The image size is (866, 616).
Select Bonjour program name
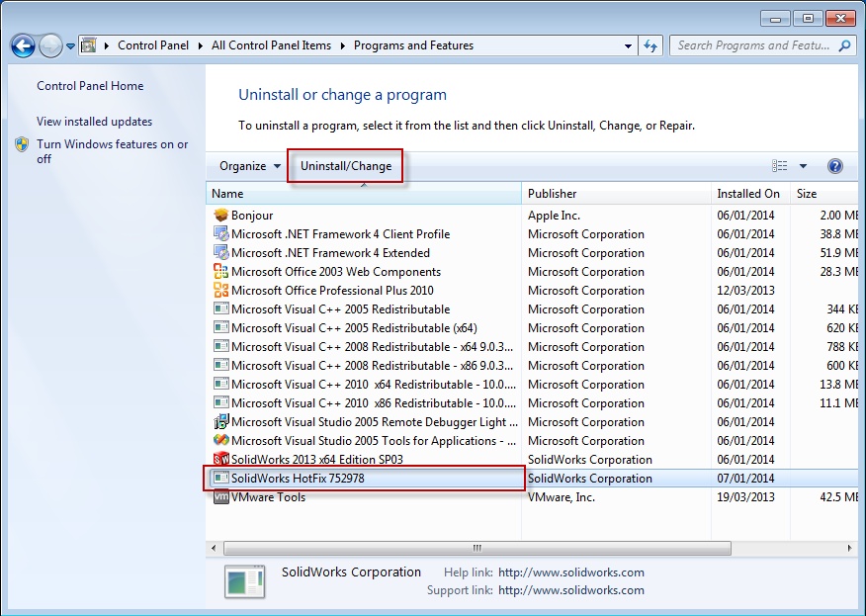pyautogui.click(x=252, y=216)
